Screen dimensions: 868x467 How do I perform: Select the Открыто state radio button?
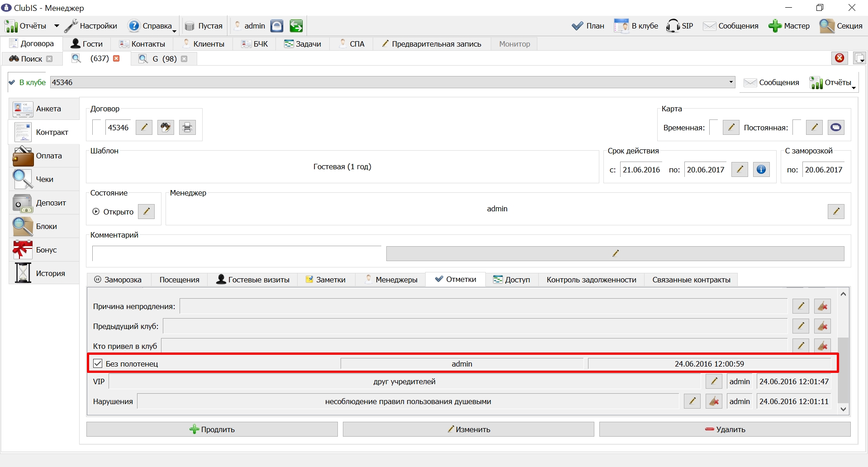click(96, 211)
